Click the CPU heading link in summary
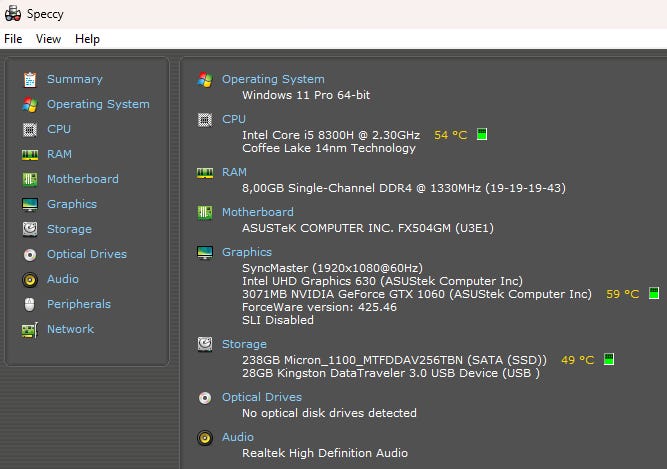This screenshot has width=667, height=469. pos(234,119)
